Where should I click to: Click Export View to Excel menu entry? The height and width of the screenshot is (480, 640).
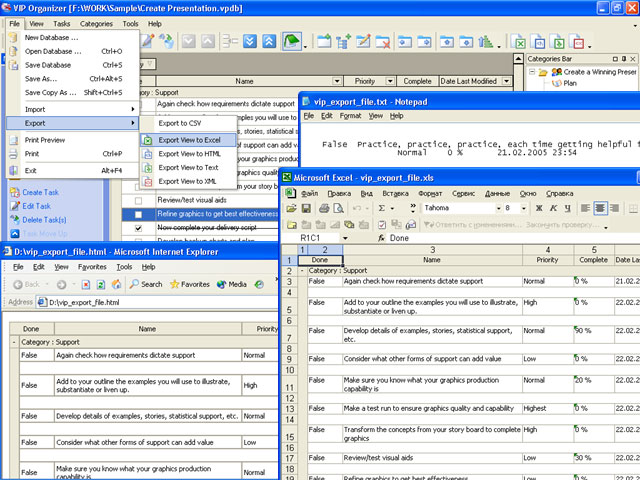click(188, 140)
